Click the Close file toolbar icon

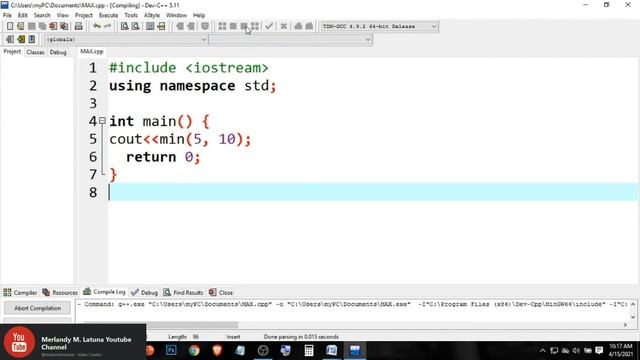tap(53, 26)
